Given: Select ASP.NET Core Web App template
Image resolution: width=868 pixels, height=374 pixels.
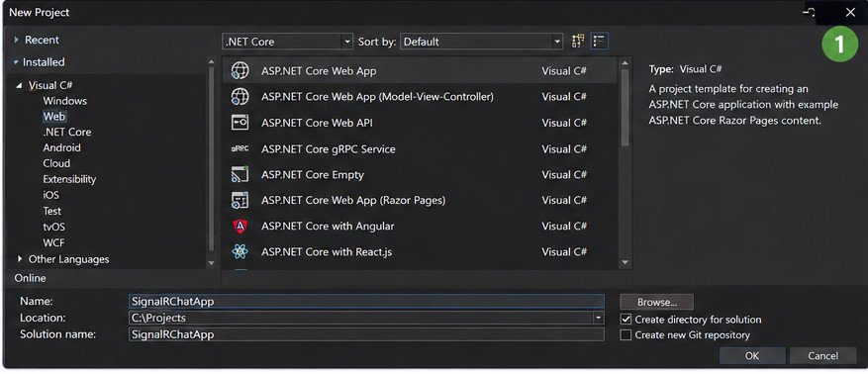Looking at the screenshot, I should click(421, 71).
